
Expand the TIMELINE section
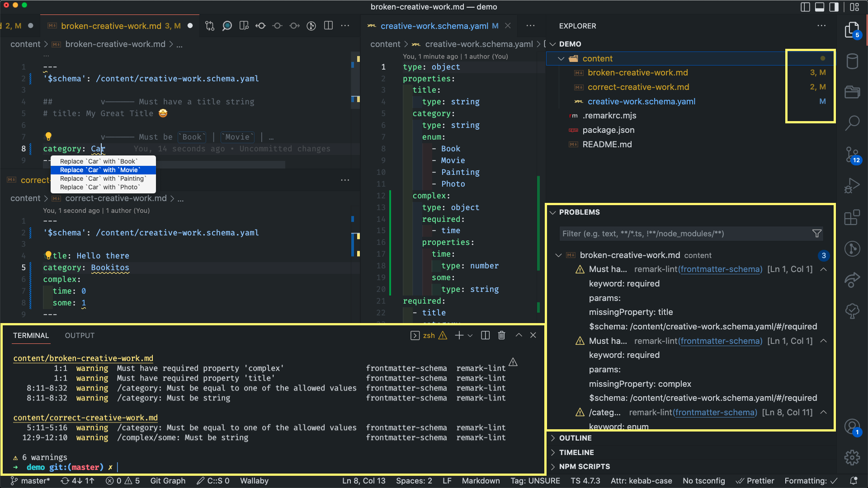576,452
